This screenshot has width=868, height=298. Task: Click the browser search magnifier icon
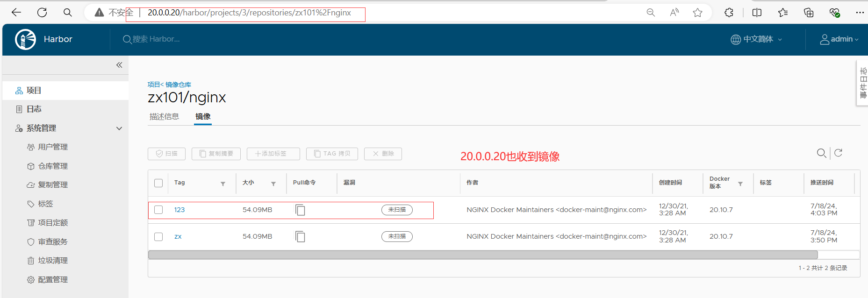pyautogui.click(x=68, y=13)
